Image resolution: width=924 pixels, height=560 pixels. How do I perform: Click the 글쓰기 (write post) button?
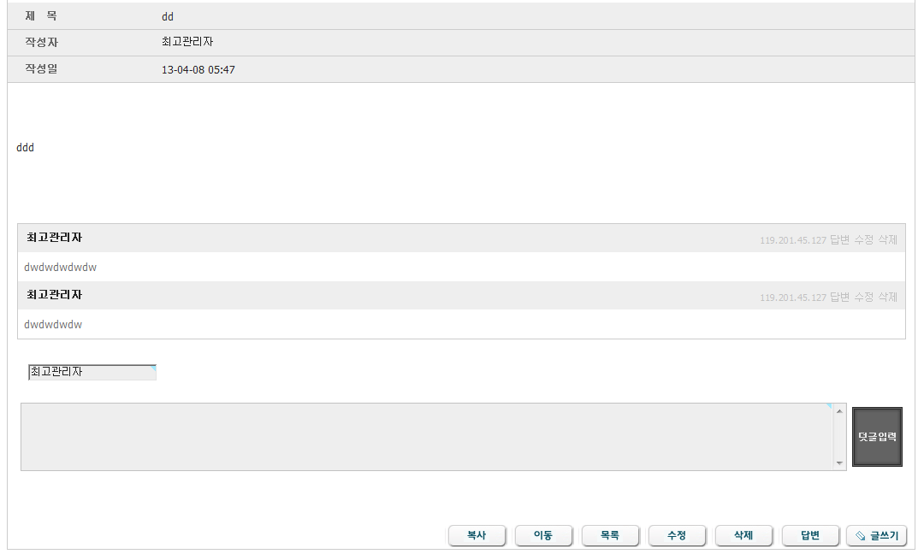pos(876,536)
